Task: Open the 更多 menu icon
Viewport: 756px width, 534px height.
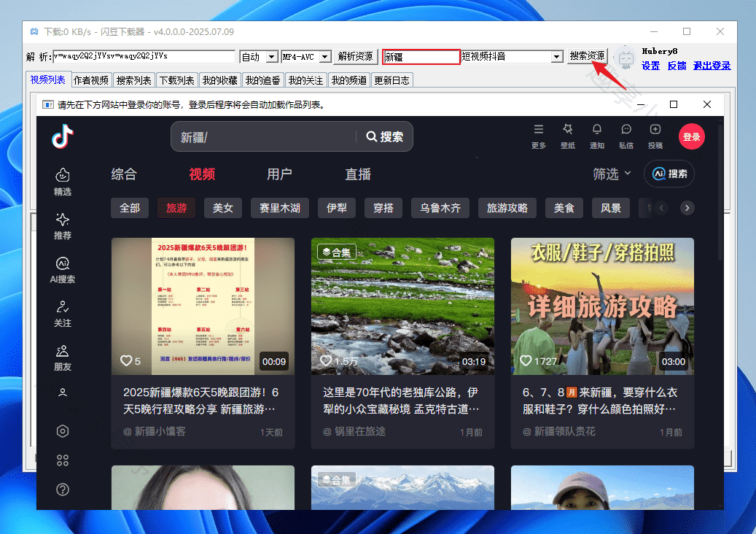Action: click(539, 136)
